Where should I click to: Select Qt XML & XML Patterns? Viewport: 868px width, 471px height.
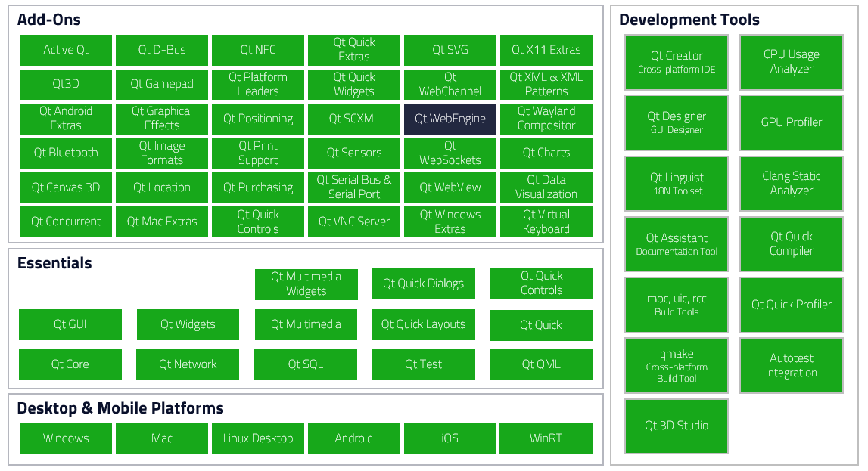point(546,84)
